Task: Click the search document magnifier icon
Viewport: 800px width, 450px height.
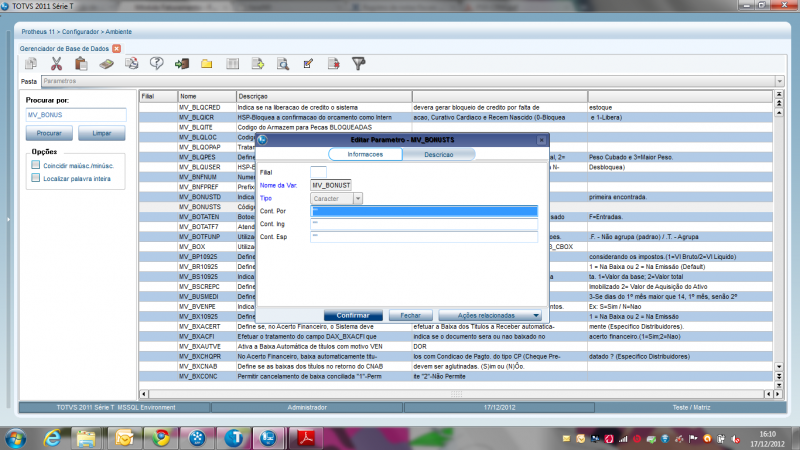Action: (x=283, y=64)
